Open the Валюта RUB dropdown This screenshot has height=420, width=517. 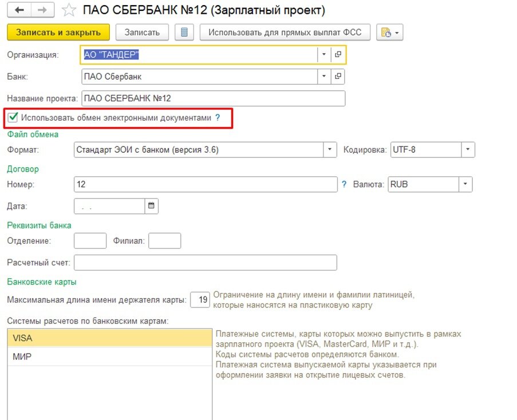(465, 184)
